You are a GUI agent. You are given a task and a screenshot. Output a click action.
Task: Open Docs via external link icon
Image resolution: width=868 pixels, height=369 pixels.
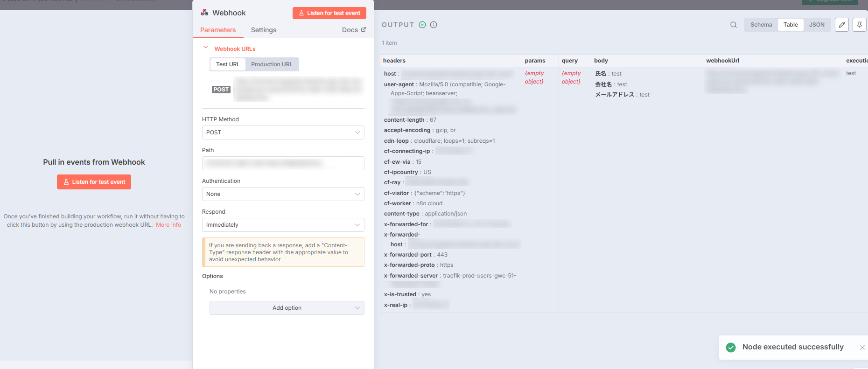pyautogui.click(x=364, y=29)
